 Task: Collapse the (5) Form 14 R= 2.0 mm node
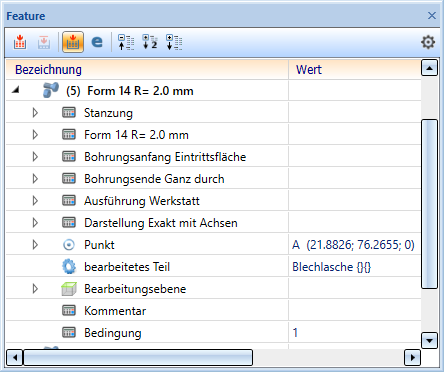coord(16,90)
